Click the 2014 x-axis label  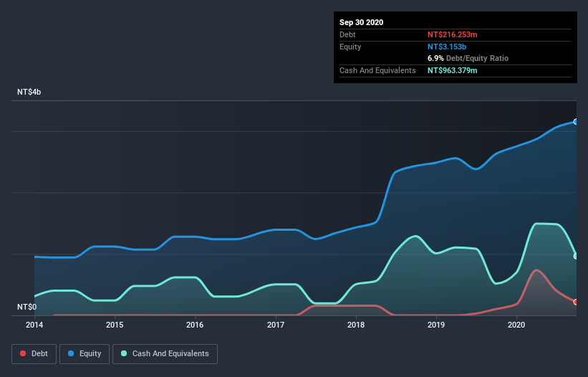click(34, 325)
